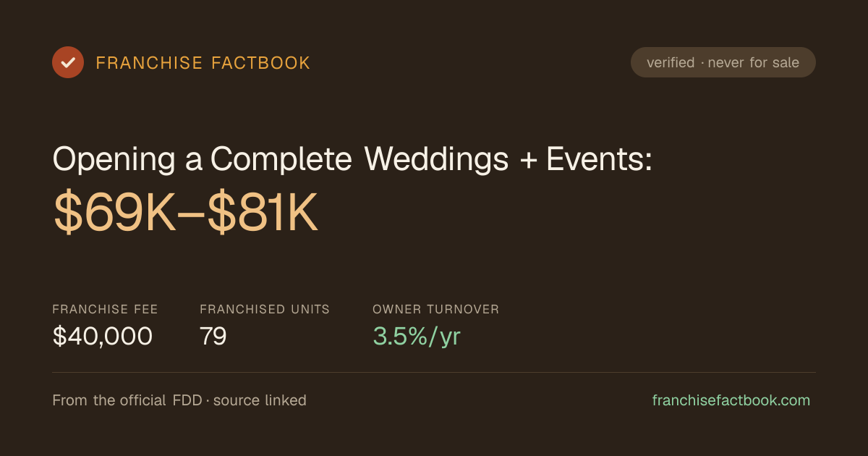The image size is (868, 456).
Task: Click the horizontal divider line above the footer
Action: 434,372
